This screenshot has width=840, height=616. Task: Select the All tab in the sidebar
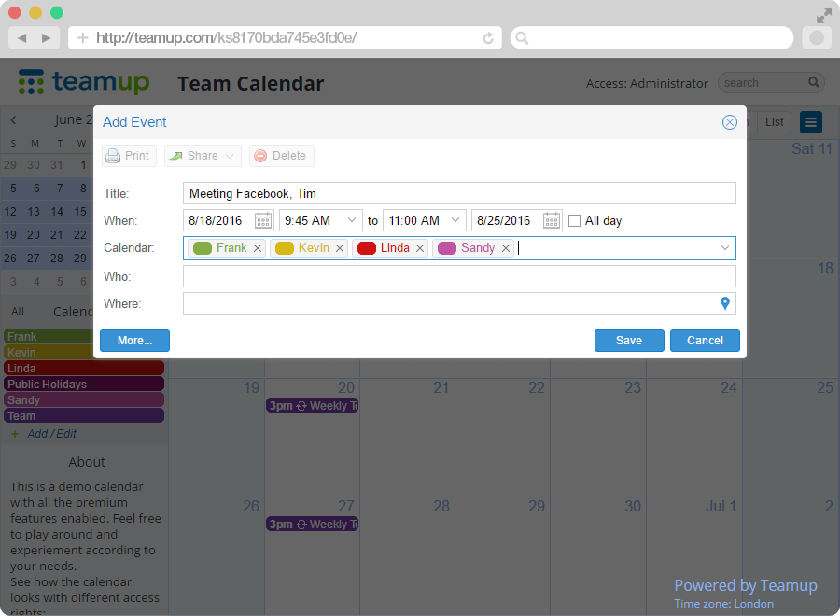point(17,311)
